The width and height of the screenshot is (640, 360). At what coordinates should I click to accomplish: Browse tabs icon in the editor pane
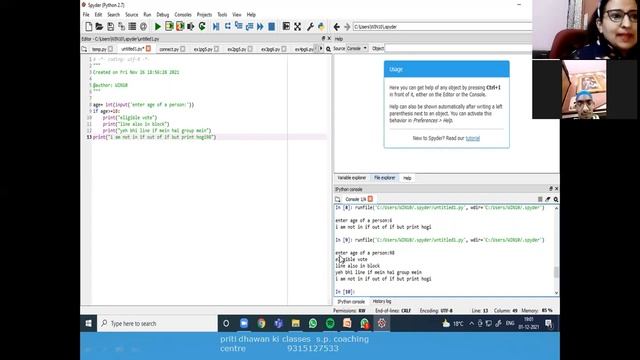pos(84,49)
